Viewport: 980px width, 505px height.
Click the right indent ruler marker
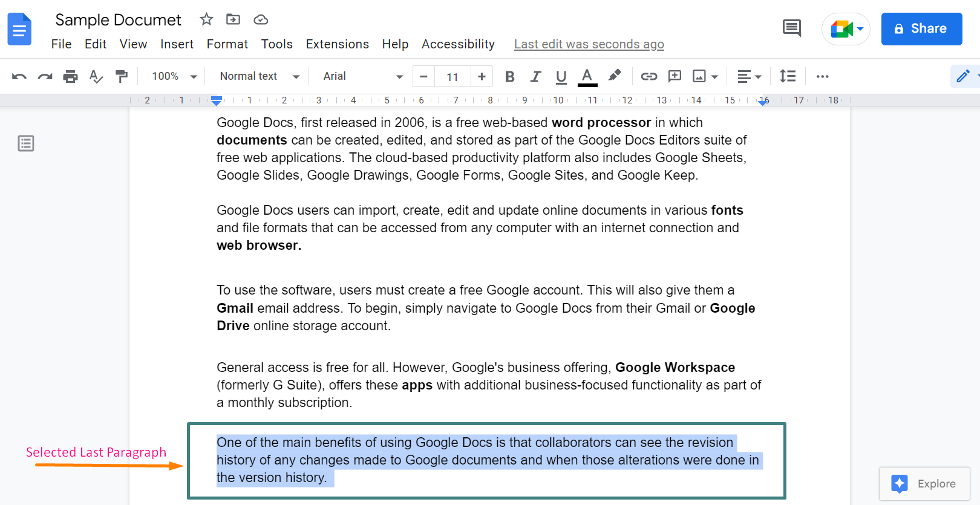[763, 102]
